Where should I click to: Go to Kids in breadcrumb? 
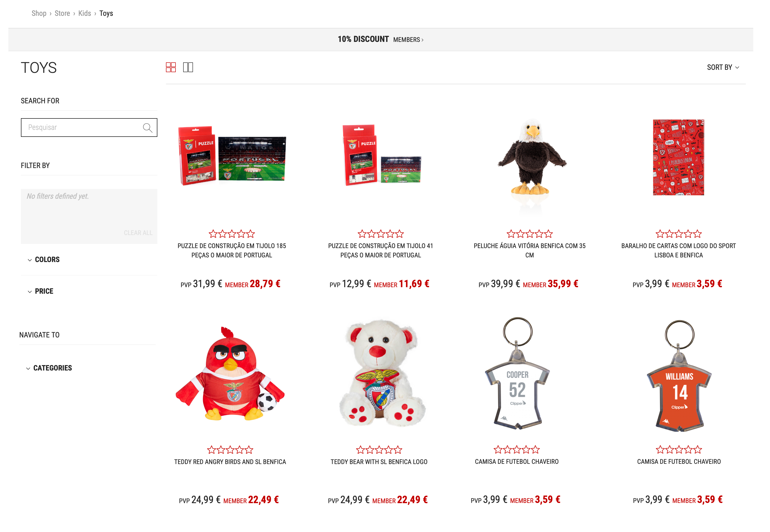coord(85,13)
